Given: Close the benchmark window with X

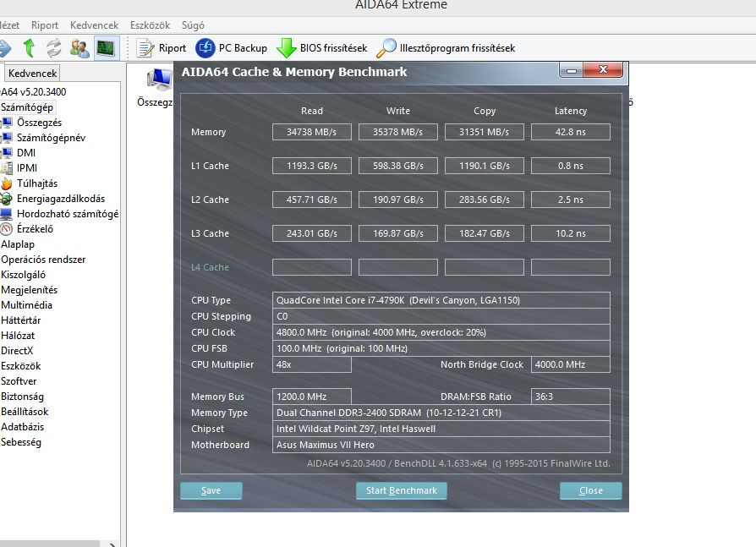Looking at the screenshot, I should point(603,70).
